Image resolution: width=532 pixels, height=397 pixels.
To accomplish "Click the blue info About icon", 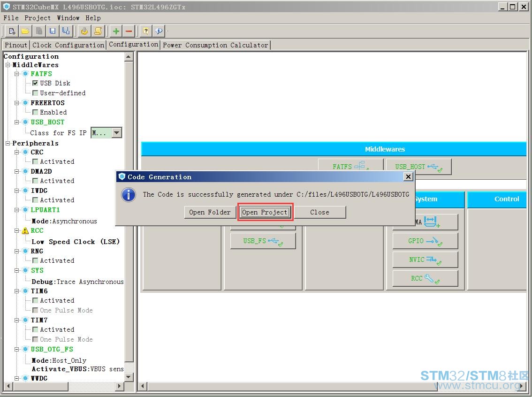I will coord(159,31).
